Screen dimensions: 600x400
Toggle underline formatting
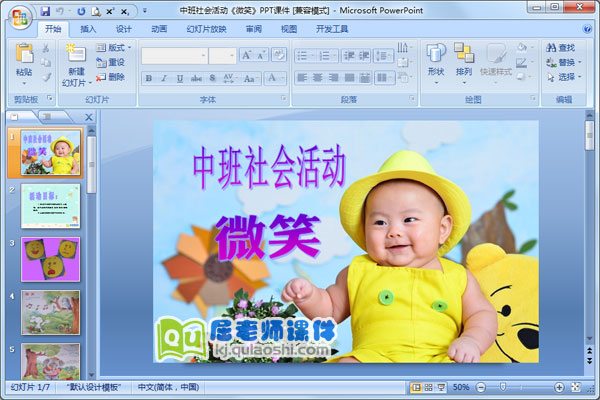coord(180,78)
